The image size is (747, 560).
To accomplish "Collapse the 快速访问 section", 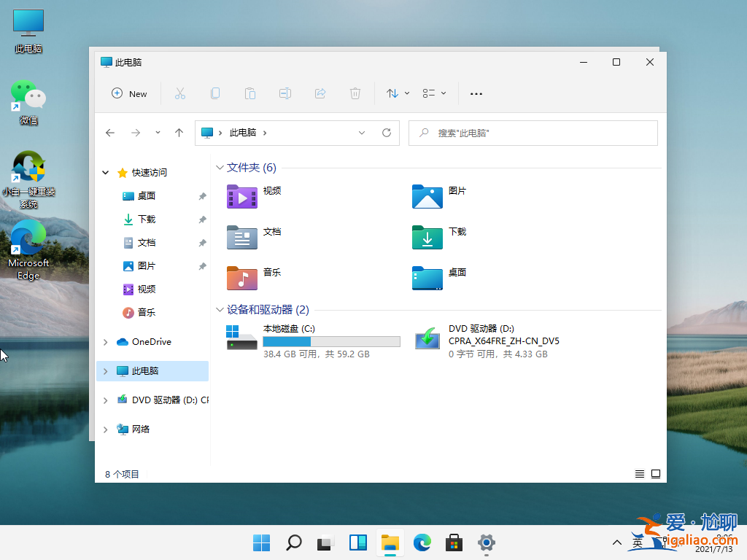I will click(105, 172).
